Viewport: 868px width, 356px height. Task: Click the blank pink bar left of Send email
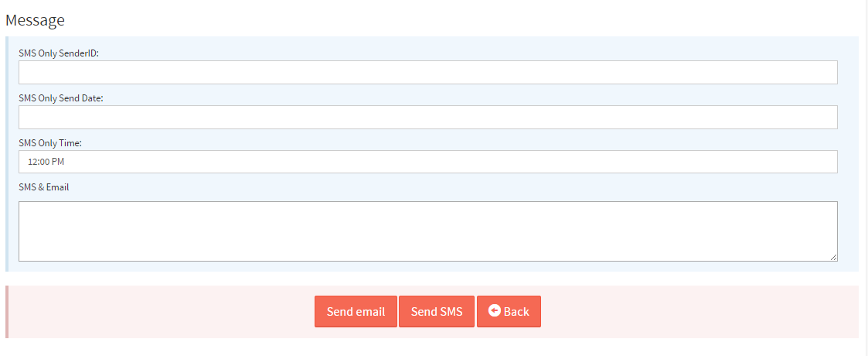155,312
